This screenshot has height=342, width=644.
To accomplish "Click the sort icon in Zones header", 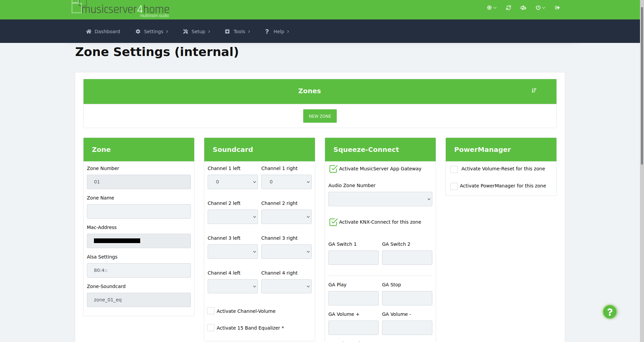I will 534,91.
